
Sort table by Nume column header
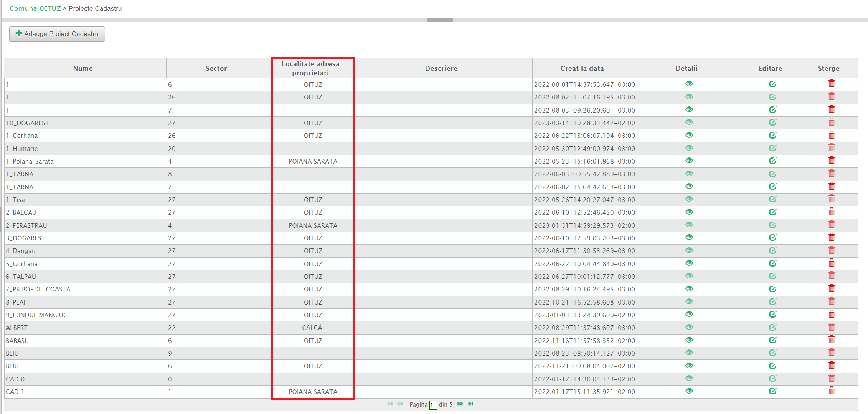tap(83, 68)
